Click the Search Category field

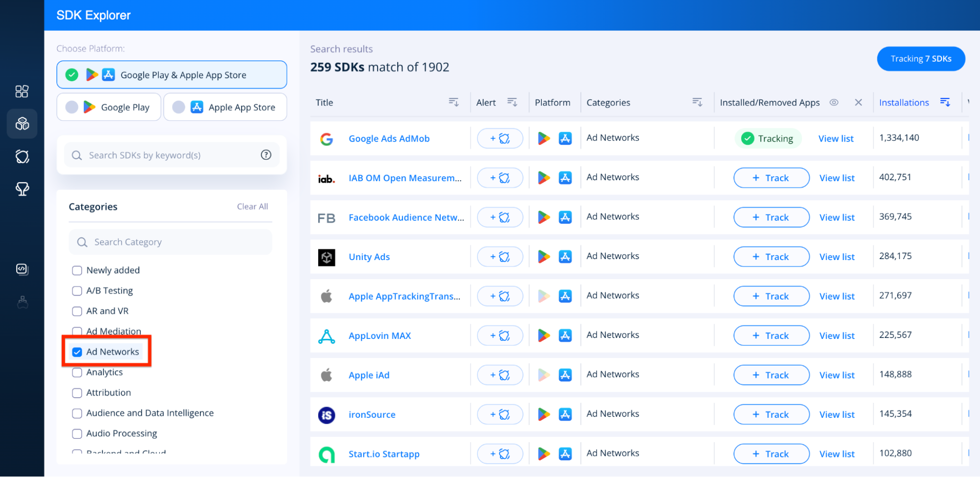point(170,242)
